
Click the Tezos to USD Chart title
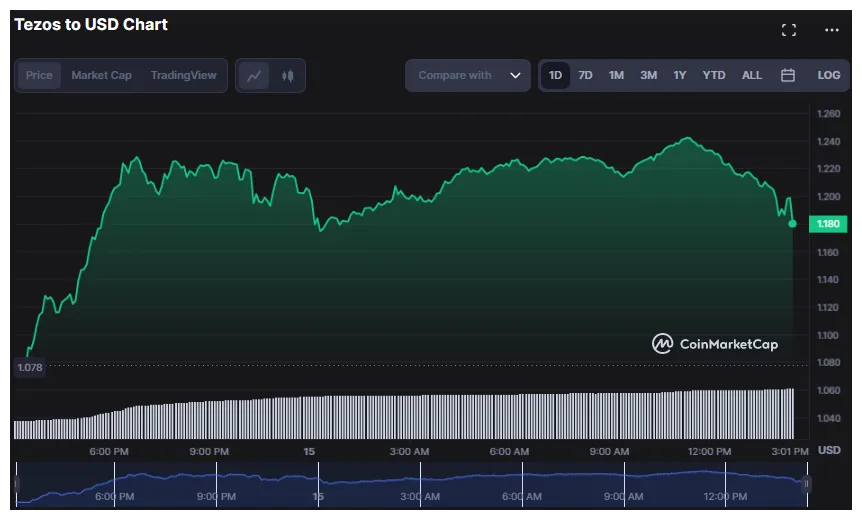pos(91,25)
